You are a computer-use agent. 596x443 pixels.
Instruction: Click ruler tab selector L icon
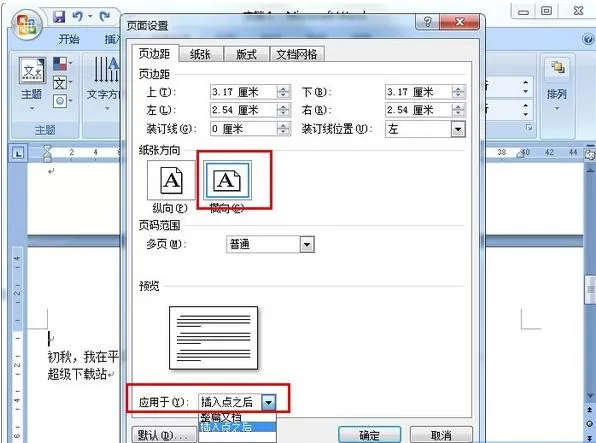tap(18, 153)
